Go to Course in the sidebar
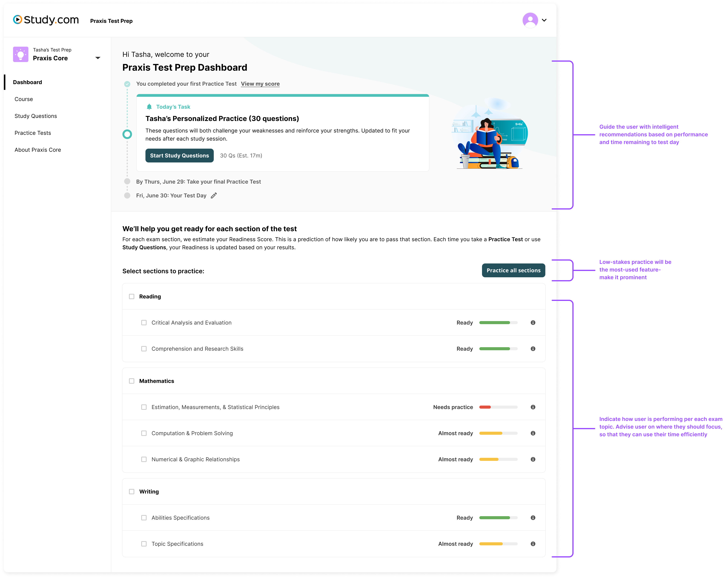Viewport: 728px width, 578px height. [x=24, y=99]
